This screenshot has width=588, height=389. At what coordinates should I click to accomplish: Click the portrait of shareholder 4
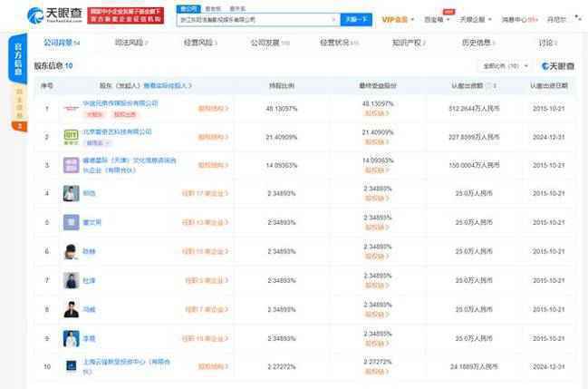(x=72, y=193)
